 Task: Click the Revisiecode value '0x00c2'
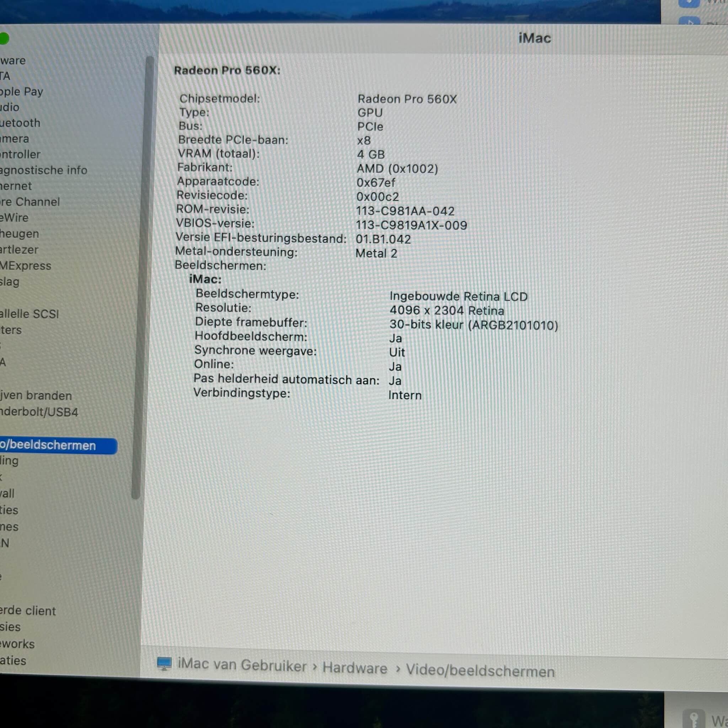[377, 197]
